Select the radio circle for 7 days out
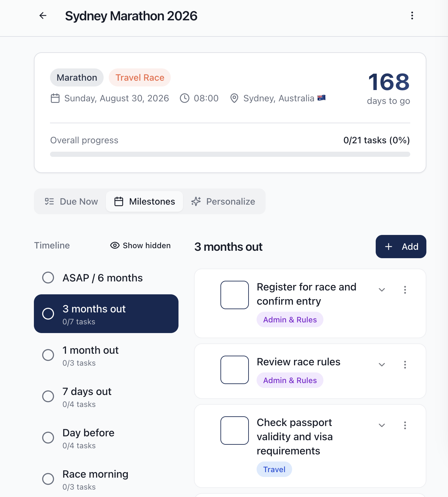 pos(48,397)
